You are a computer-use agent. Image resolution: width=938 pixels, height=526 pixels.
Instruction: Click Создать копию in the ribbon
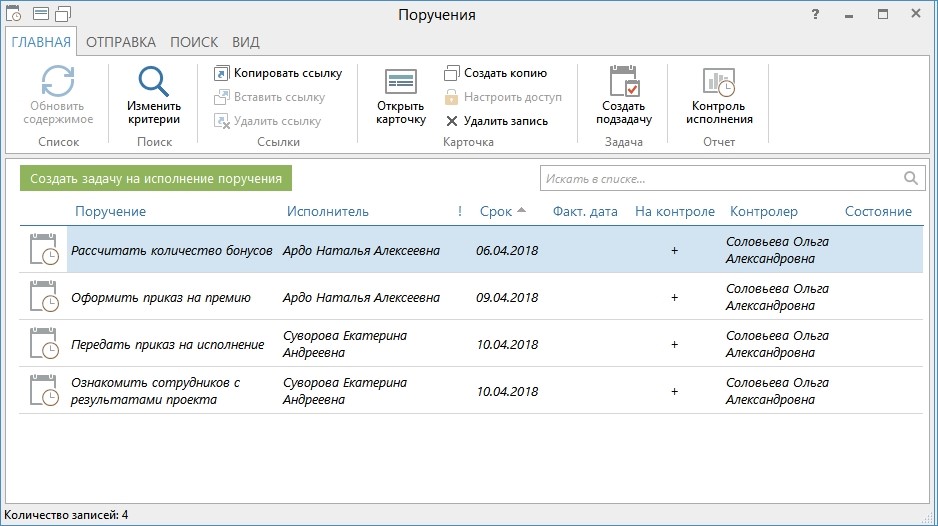click(496, 73)
